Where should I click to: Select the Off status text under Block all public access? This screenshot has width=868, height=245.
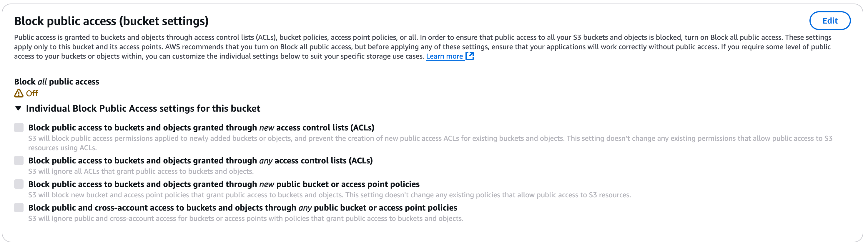pyautogui.click(x=32, y=93)
